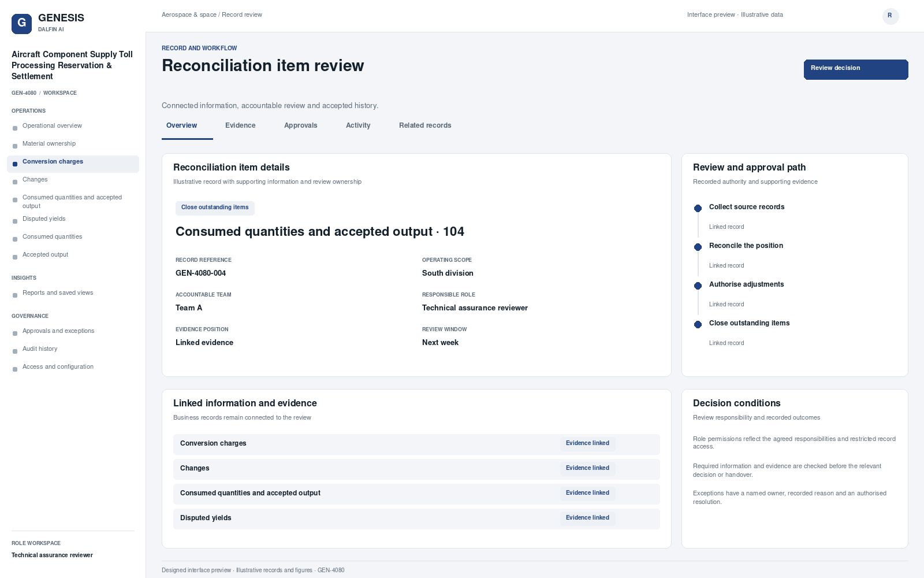Select the Conversion charges linked information row
924x578 pixels.
click(x=416, y=444)
